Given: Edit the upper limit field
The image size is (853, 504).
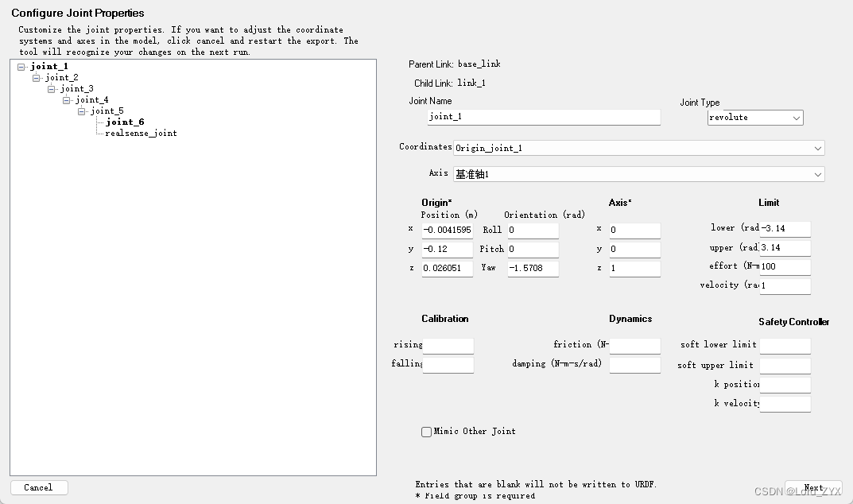Looking at the screenshot, I should [x=785, y=248].
